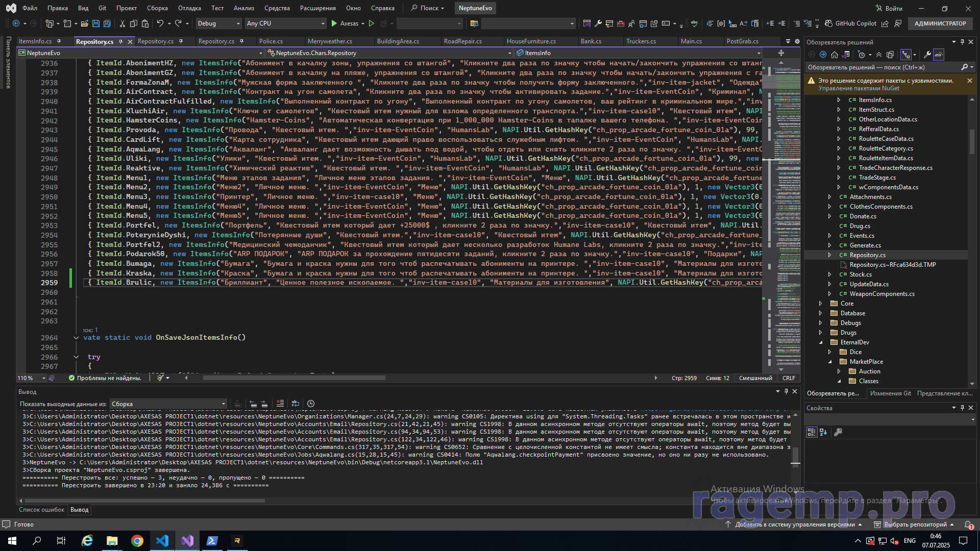Increase line indent toolbar icon
This screenshot has width=980, height=551.
[782, 23]
